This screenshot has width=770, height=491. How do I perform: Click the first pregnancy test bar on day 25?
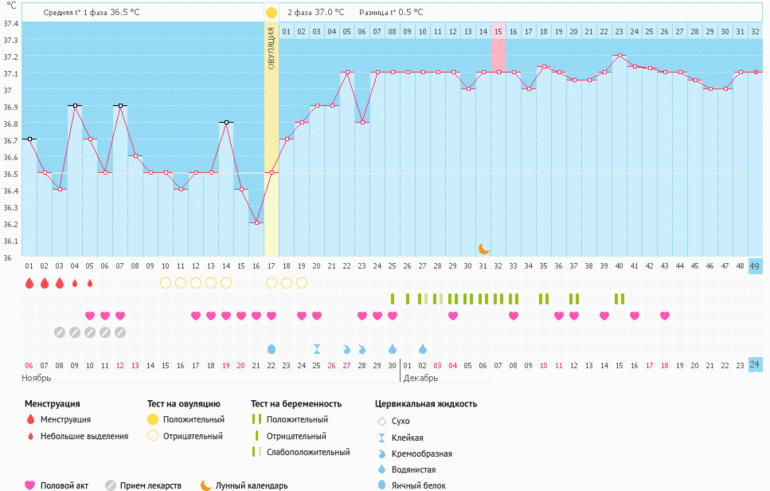coord(393,298)
